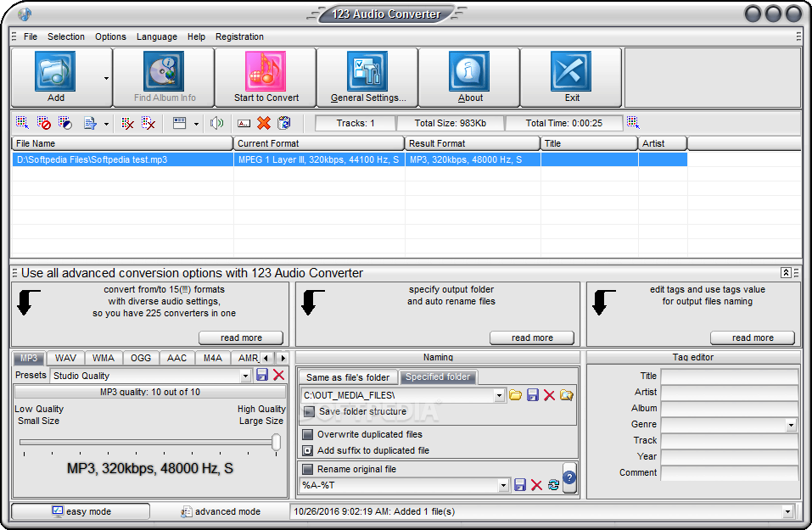Click the Exit toolbar button

571,77
